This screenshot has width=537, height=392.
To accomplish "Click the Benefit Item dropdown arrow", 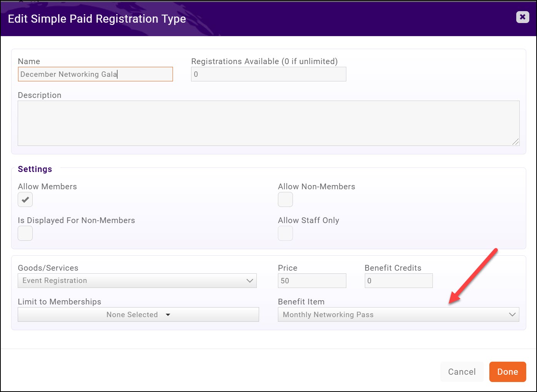I will tap(512, 314).
